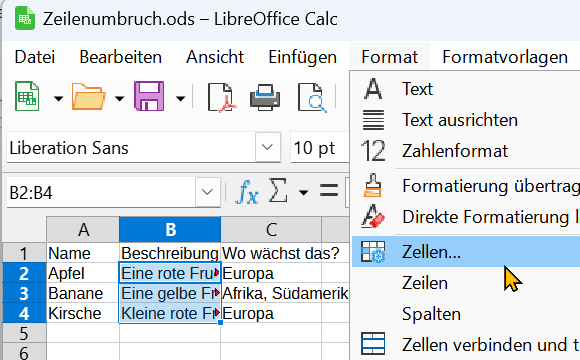
Task: Click the new spreadsheet icon
Action: coord(27,97)
